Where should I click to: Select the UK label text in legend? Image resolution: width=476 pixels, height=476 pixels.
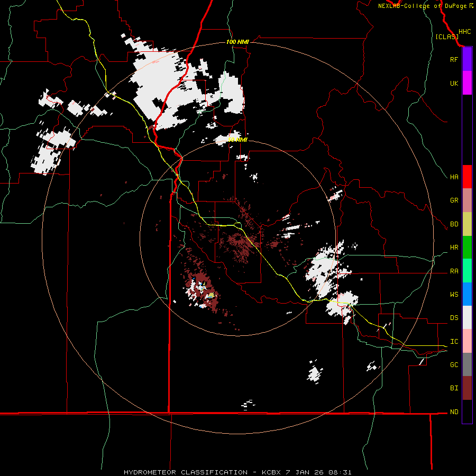(454, 83)
